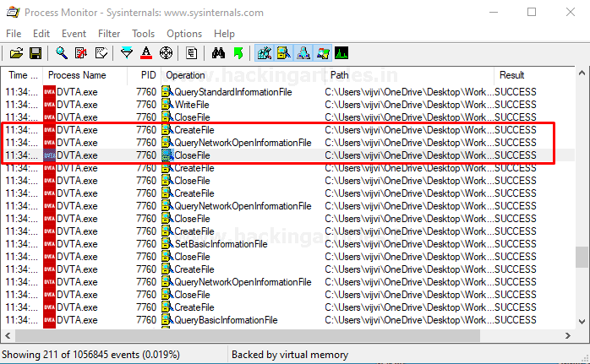Click the vertical scrollbar up arrow
The height and width of the screenshot is (364, 590).
coord(582,73)
